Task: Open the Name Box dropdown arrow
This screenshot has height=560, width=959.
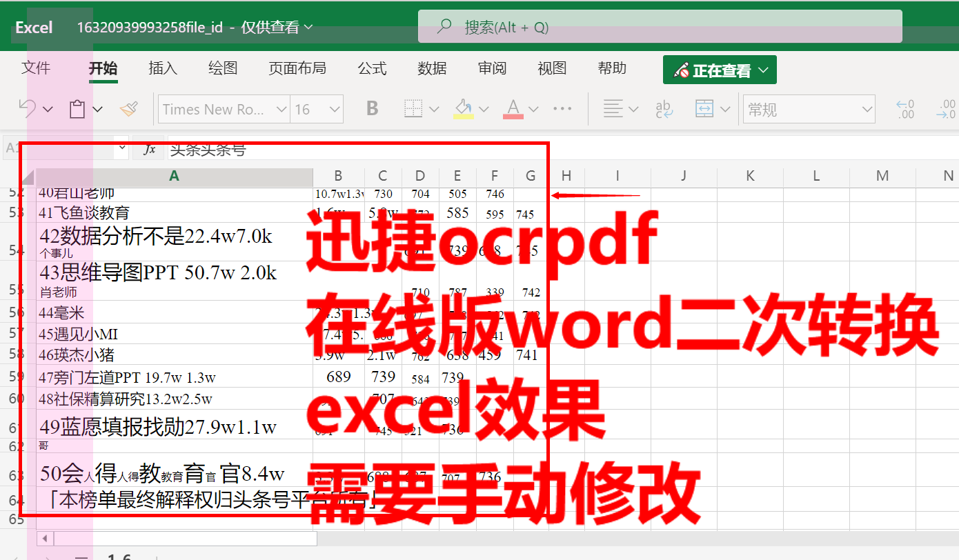Action: pos(122,148)
